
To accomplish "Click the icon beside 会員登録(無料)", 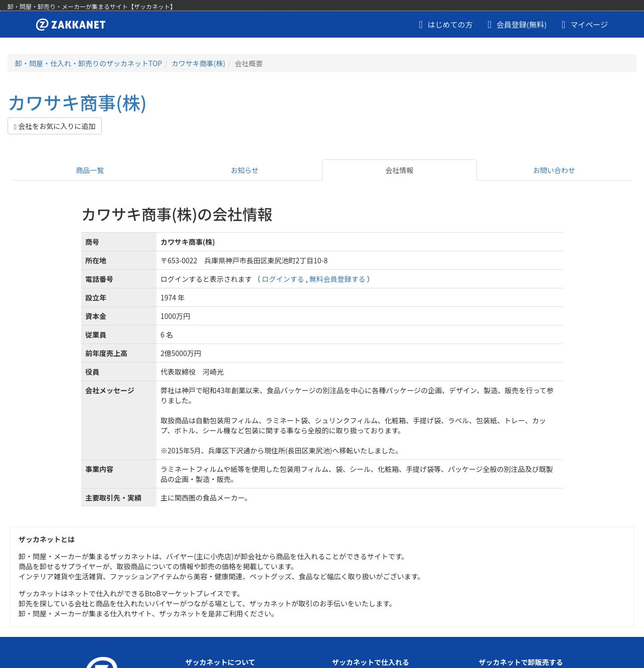I will [490, 25].
